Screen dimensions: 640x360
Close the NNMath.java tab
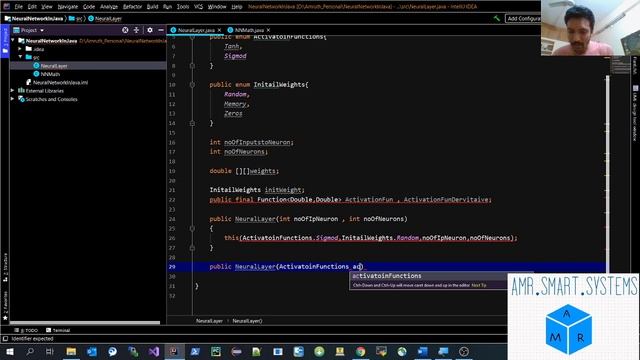pyautogui.click(x=268, y=30)
